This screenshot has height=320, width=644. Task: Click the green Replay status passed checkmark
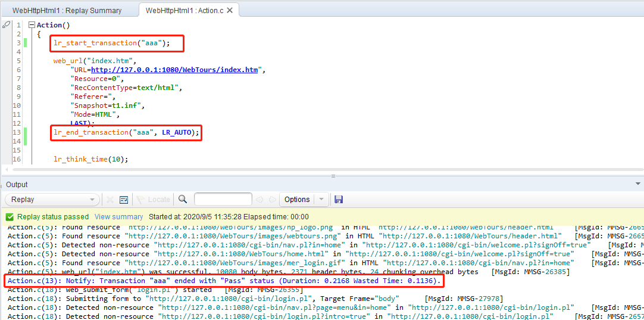tap(10, 217)
